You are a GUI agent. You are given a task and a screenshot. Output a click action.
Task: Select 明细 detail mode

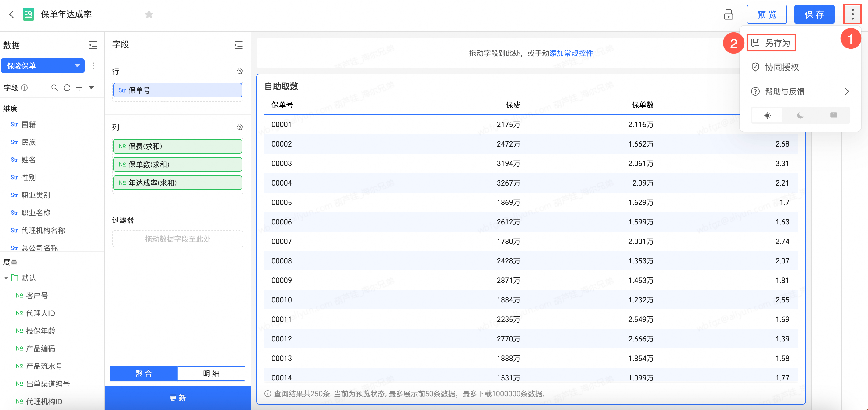point(211,373)
